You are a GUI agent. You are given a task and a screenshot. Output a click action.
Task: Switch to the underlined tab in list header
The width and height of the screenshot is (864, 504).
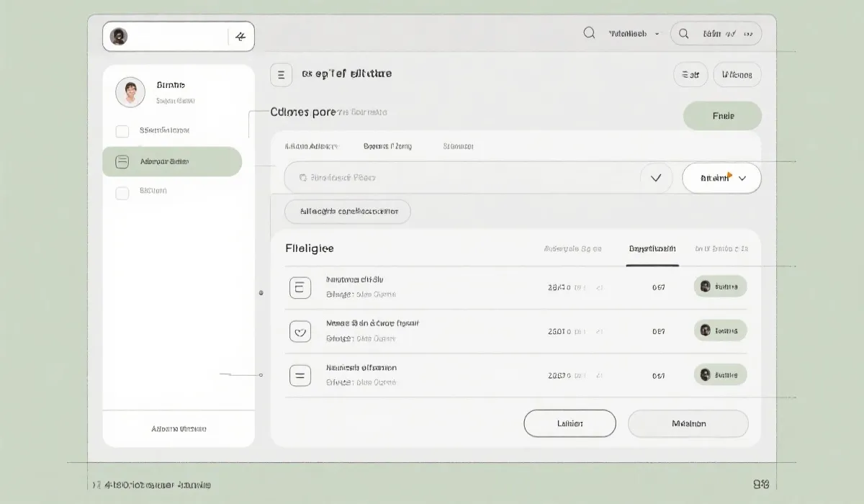tap(652, 249)
